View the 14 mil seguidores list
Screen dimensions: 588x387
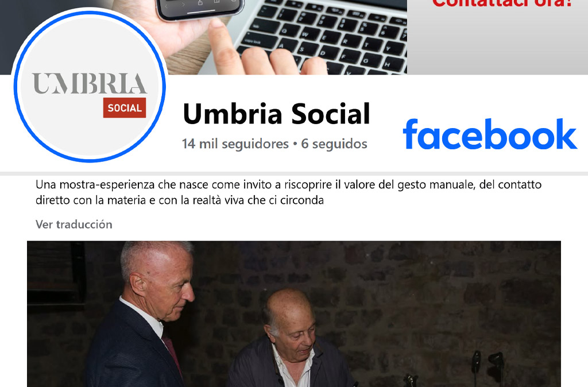(x=235, y=144)
